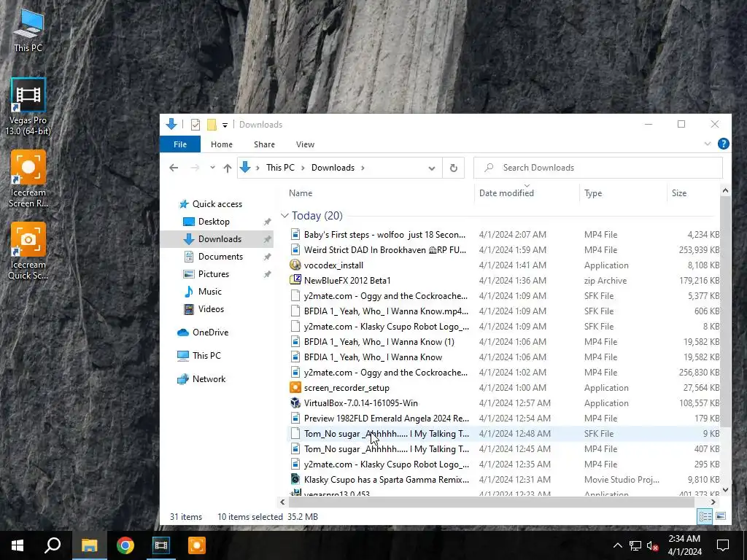The width and height of the screenshot is (747, 560).
Task: Open Icecream Screen Recorder desktop shortcut
Action: tap(28, 179)
